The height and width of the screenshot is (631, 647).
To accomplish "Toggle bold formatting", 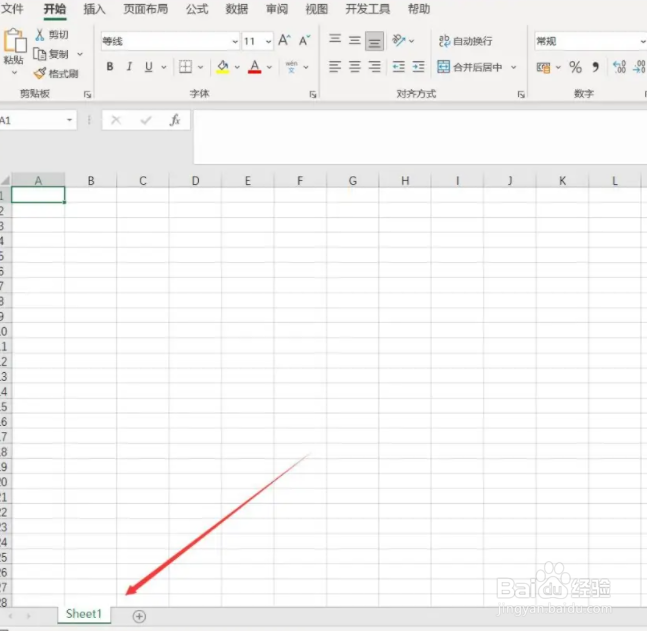I will point(110,66).
